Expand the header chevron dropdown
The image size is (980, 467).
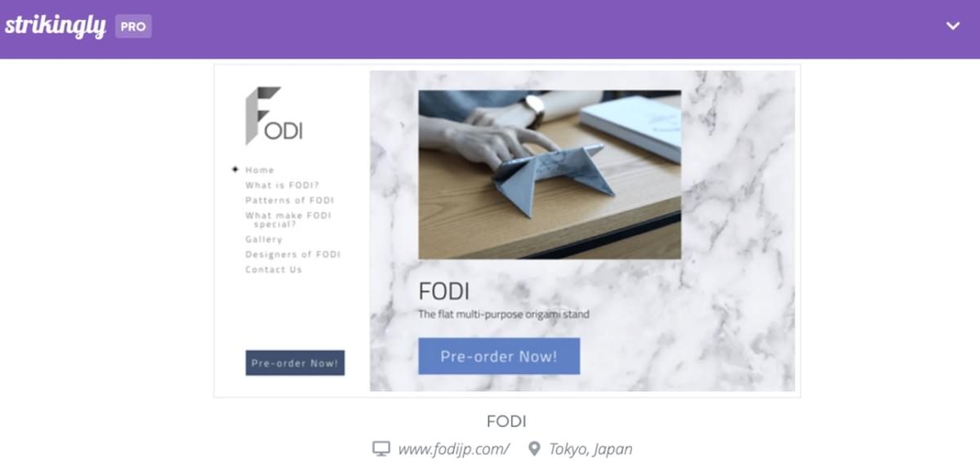point(952,26)
